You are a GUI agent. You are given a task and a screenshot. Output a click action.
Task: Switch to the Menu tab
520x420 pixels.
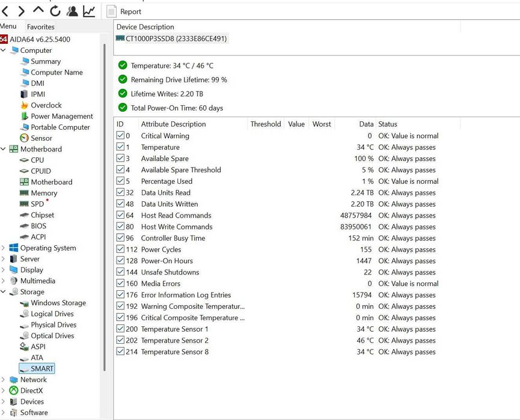tap(8, 26)
